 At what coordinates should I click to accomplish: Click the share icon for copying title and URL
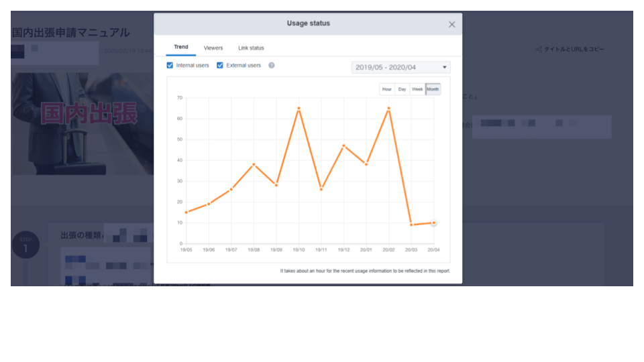coord(539,50)
